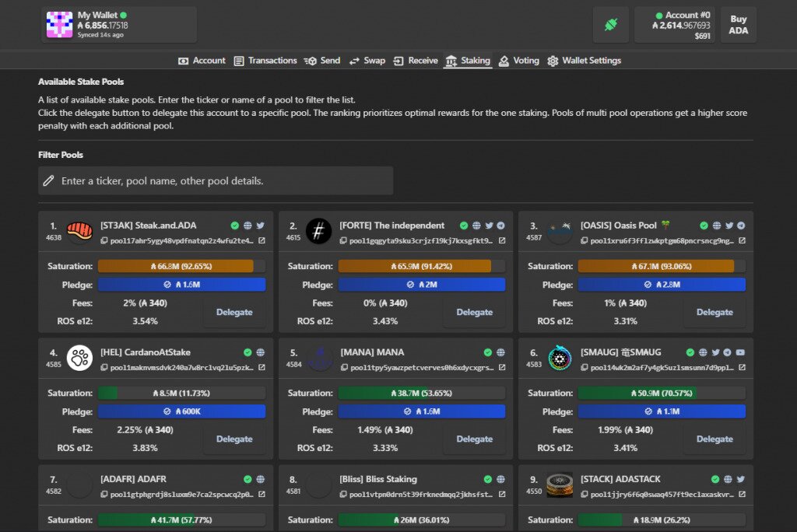Delegate to the HEL CardanoAtStake pool
The image size is (797, 532).
coord(234,439)
